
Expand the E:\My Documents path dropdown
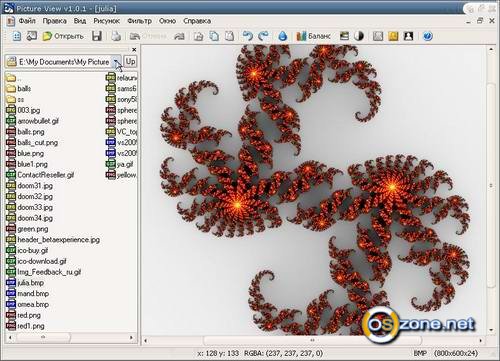click(116, 61)
